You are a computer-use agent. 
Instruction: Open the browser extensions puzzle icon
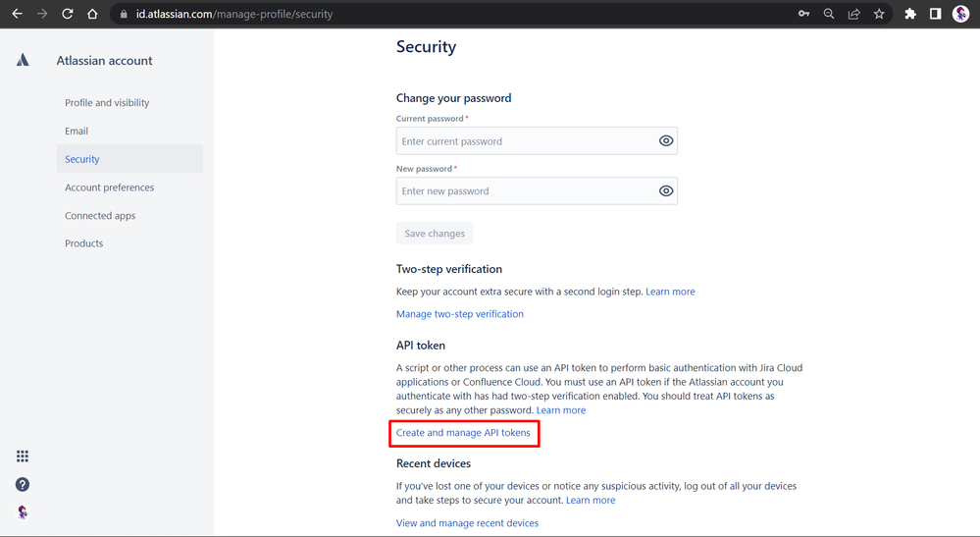[910, 14]
